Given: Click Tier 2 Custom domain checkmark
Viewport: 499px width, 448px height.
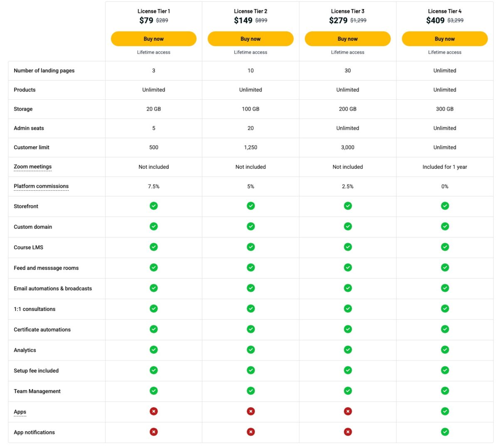Looking at the screenshot, I should (x=251, y=226).
